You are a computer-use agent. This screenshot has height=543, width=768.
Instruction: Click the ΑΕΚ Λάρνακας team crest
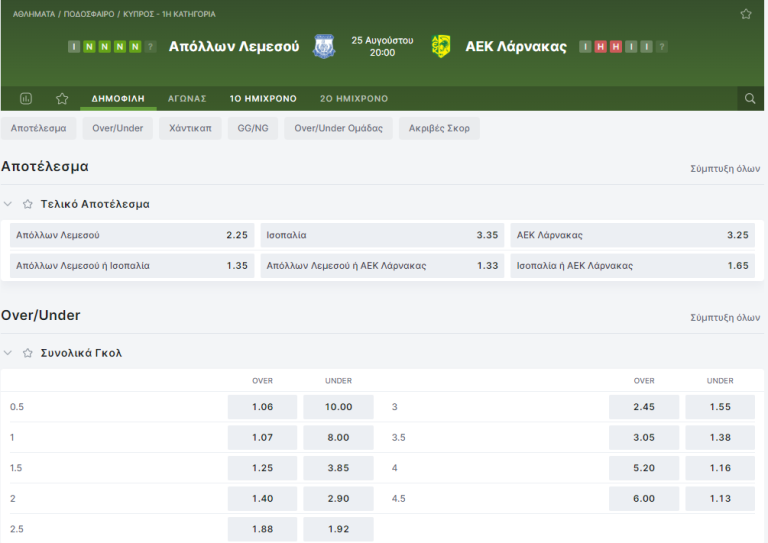(440, 46)
